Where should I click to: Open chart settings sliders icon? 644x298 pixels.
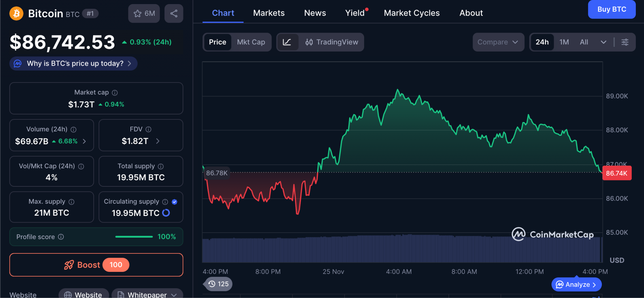pos(625,42)
